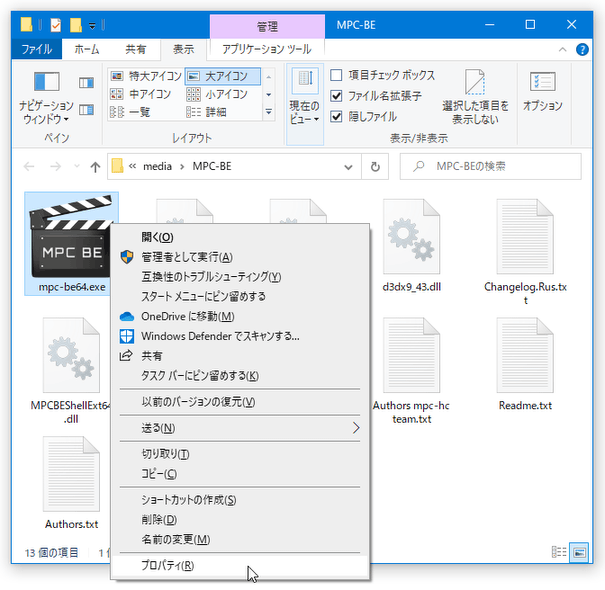The height and width of the screenshot is (590, 605).
Task: Select 大アイコン layout
Action: [x=223, y=76]
